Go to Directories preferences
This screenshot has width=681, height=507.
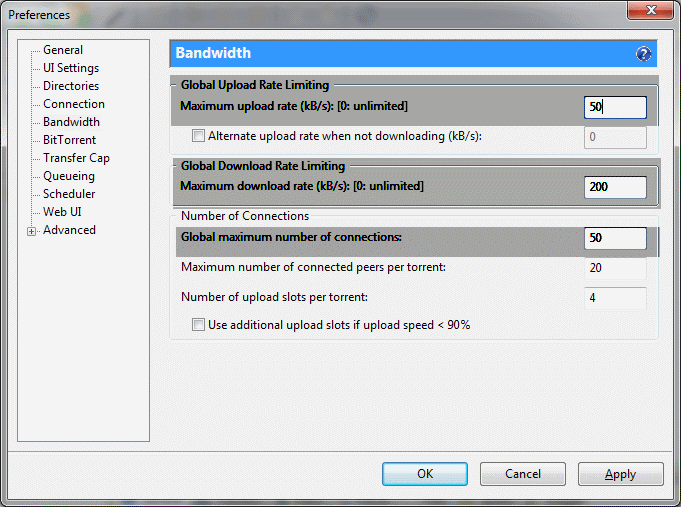[x=71, y=86]
